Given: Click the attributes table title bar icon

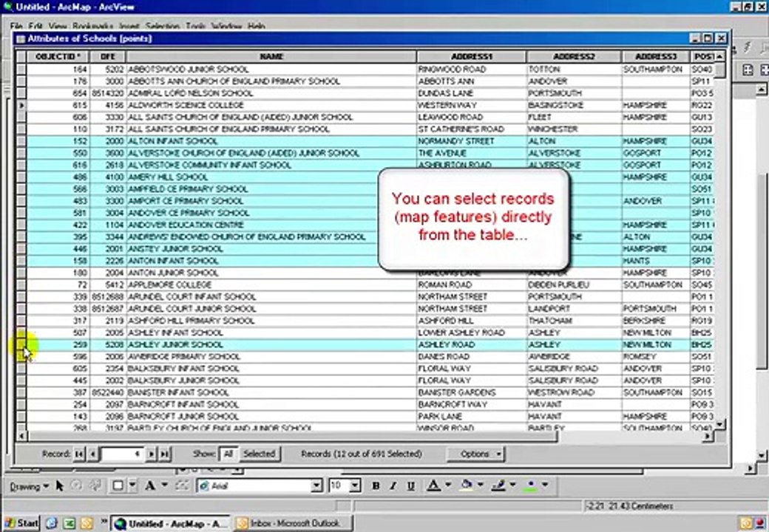Looking at the screenshot, I should [x=21, y=38].
